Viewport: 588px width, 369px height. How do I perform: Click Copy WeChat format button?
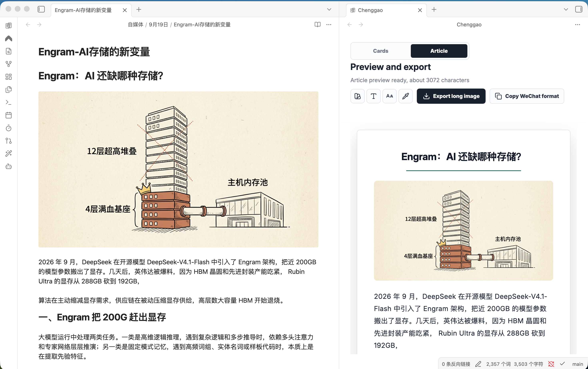[527, 96]
